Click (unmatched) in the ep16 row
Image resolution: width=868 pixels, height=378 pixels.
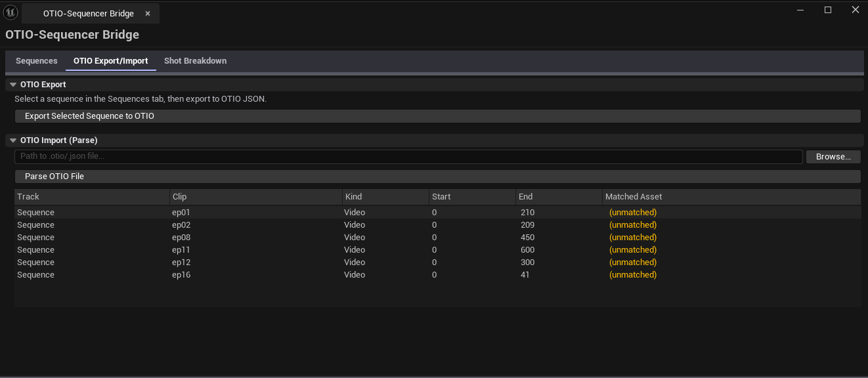pos(633,275)
